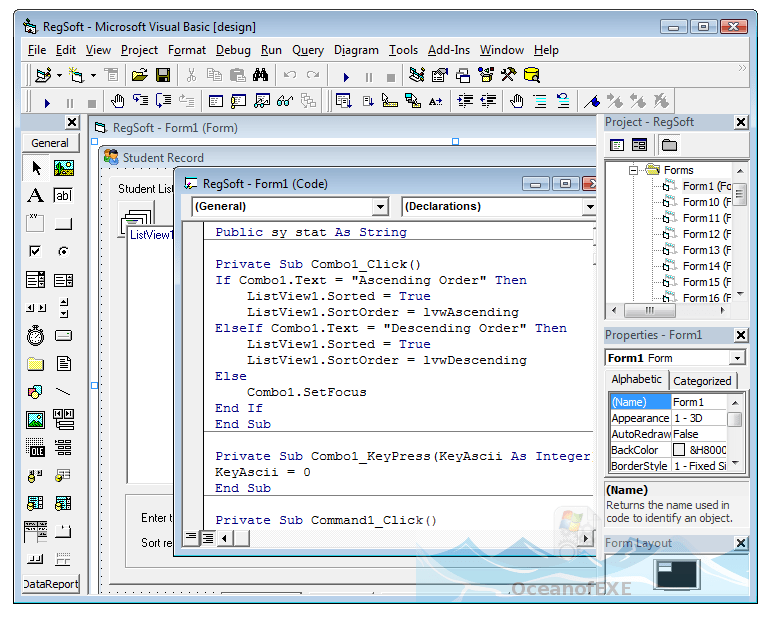
Task: Click the General toolbox tab button
Action: pyautogui.click(x=50, y=143)
